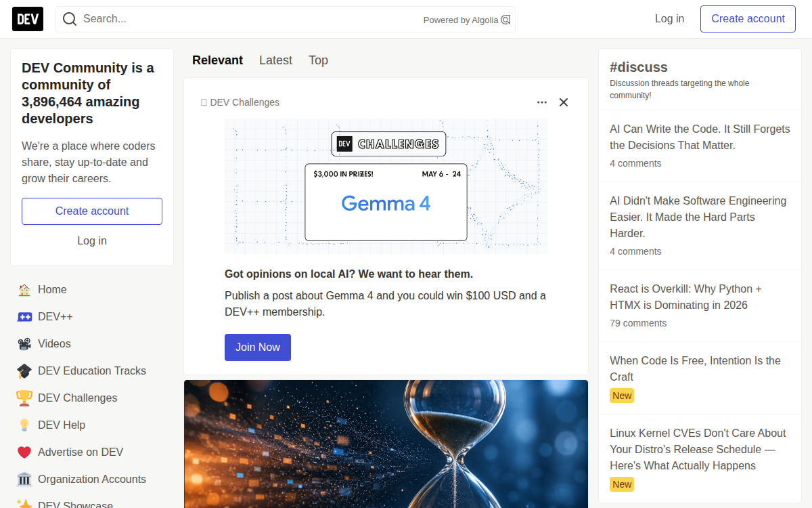This screenshot has height=508, width=812.
Task: Click Log in link in sidebar card
Action: [x=92, y=241]
